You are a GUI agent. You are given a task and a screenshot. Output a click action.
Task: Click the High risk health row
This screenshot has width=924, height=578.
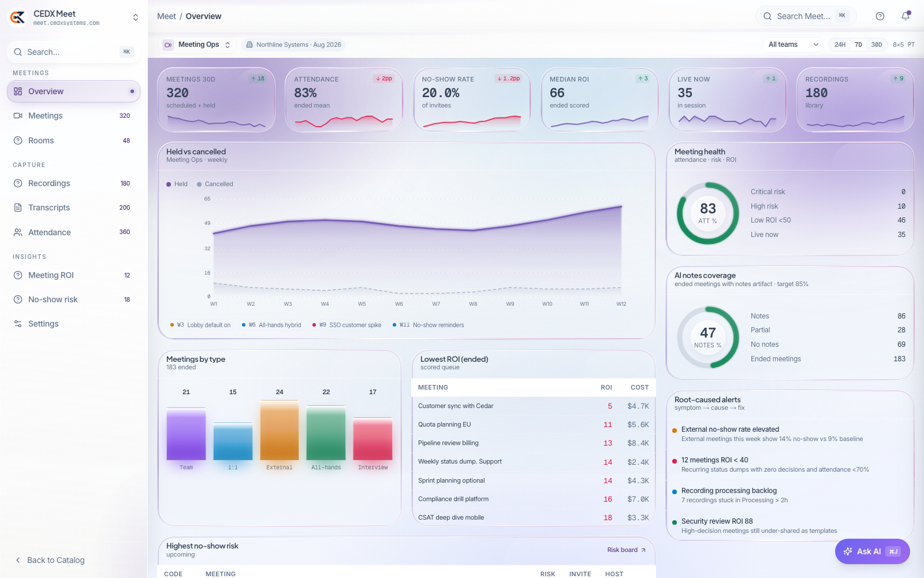(x=828, y=206)
